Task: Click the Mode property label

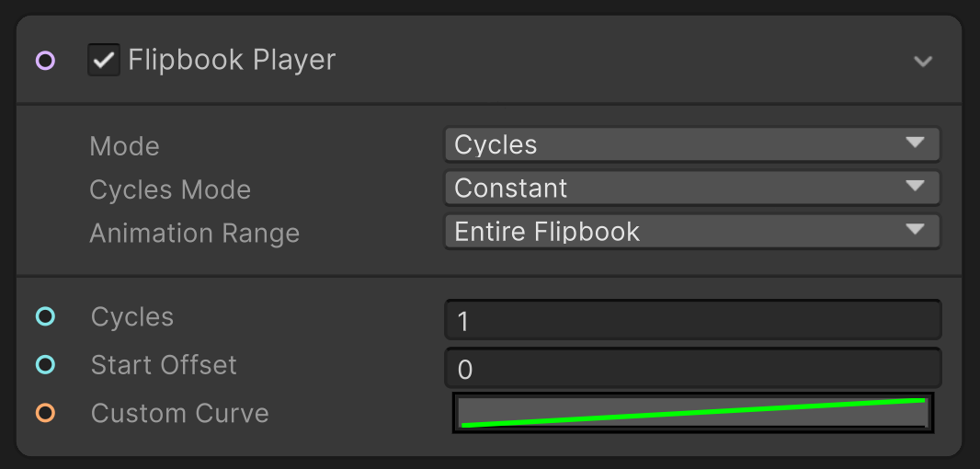Action: point(124,146)
